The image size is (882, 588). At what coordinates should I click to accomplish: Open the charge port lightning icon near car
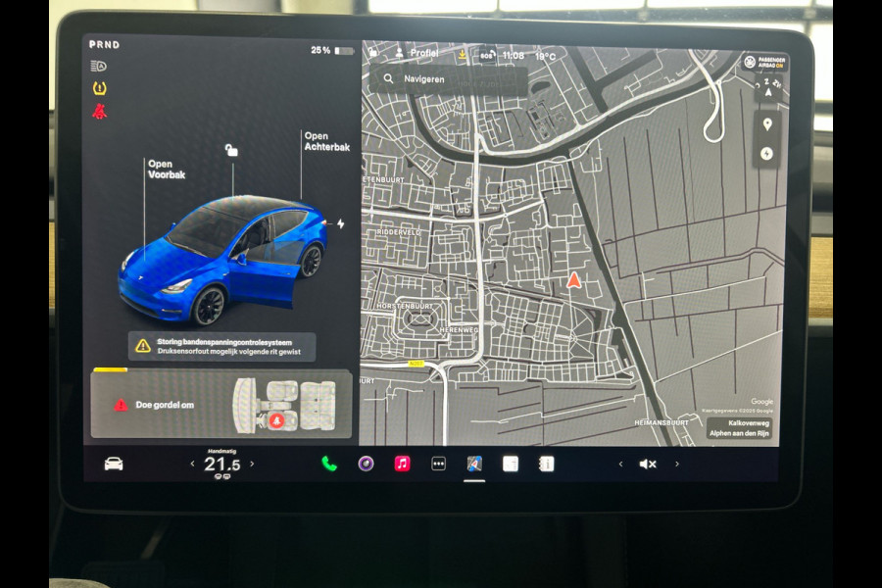(340, 223)
